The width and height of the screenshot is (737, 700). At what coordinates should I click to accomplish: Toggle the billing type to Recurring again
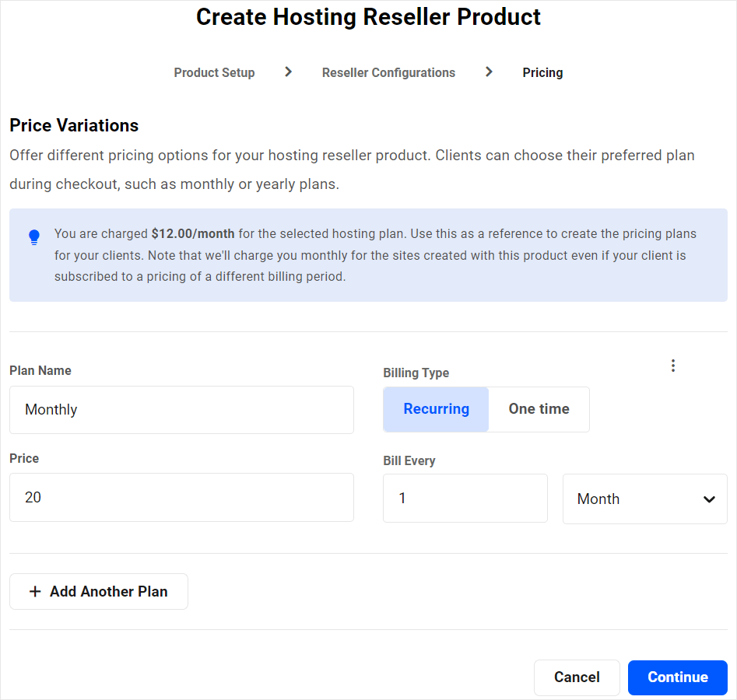(436, 409)
